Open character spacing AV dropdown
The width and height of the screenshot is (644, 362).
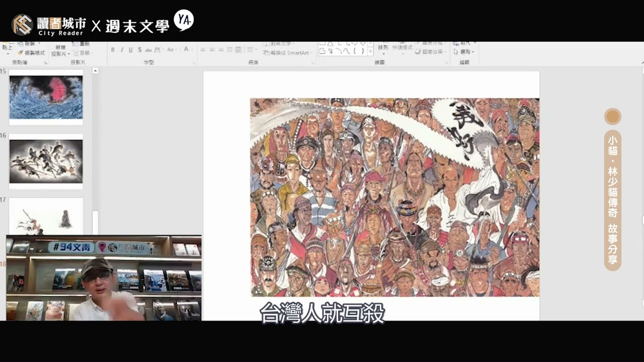point(158,50)
